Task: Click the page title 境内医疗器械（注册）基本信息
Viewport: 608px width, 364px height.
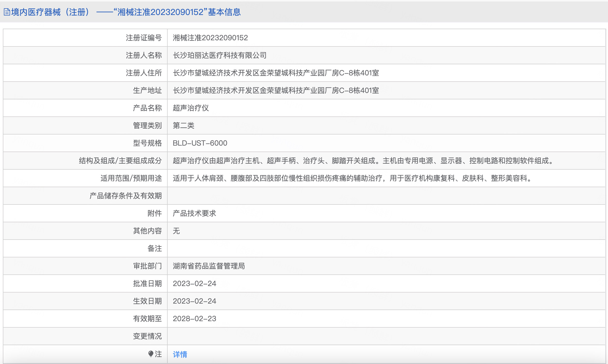Action: pyautogui.click(x=126, y=12)
